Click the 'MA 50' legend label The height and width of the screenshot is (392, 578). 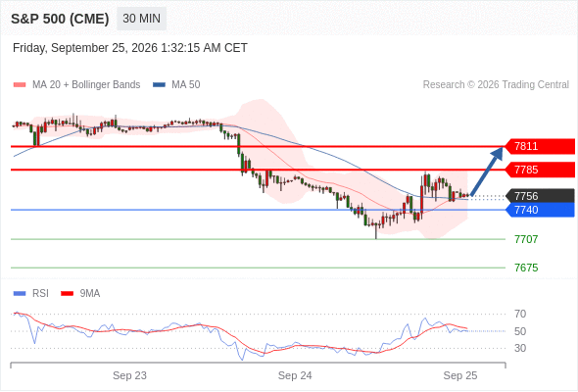(186, 85)
